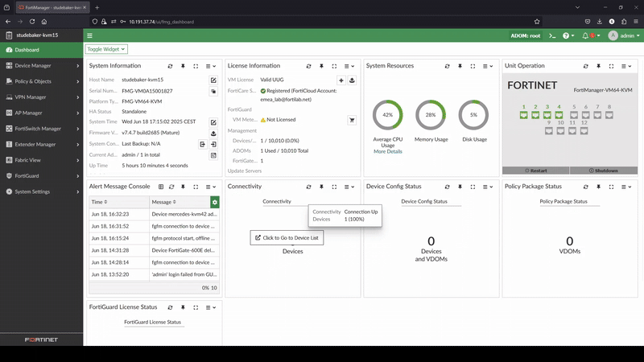The height and width of the screenshot is (362, 644).
Task: Expand Device Manager in sidebar
Action: (42, 66)
